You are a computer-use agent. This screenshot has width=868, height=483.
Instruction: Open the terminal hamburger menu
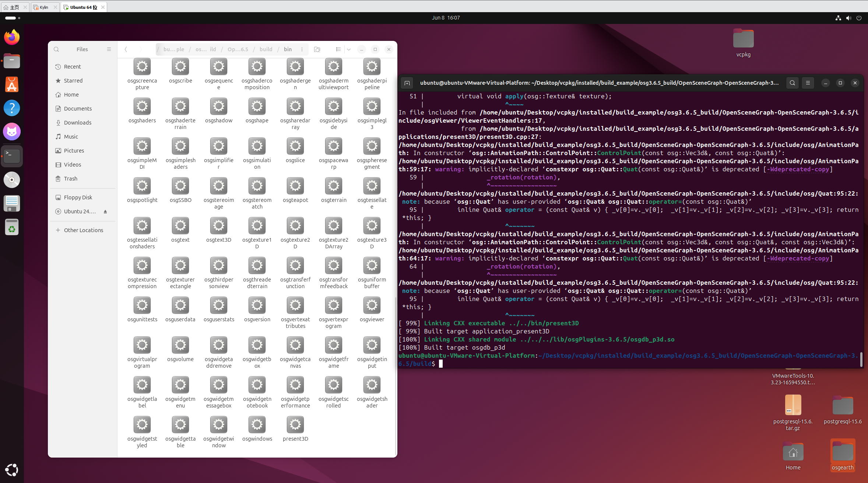(x=808, y=83)
